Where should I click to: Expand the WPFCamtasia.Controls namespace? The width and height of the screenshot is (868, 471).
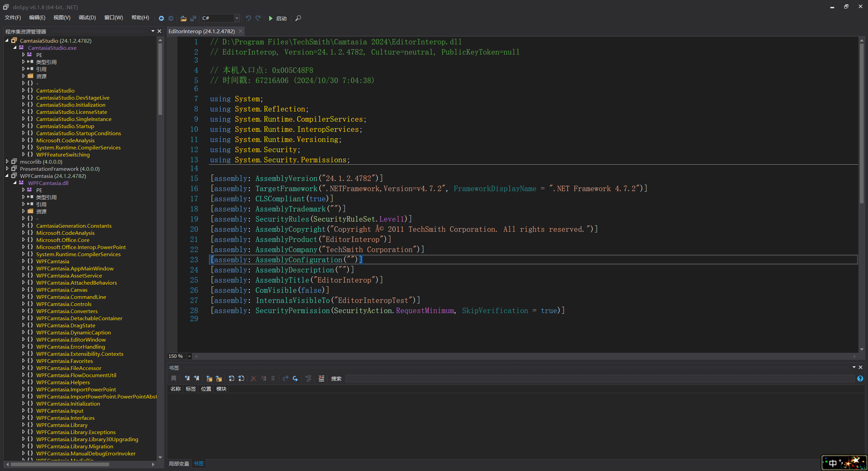23,304
